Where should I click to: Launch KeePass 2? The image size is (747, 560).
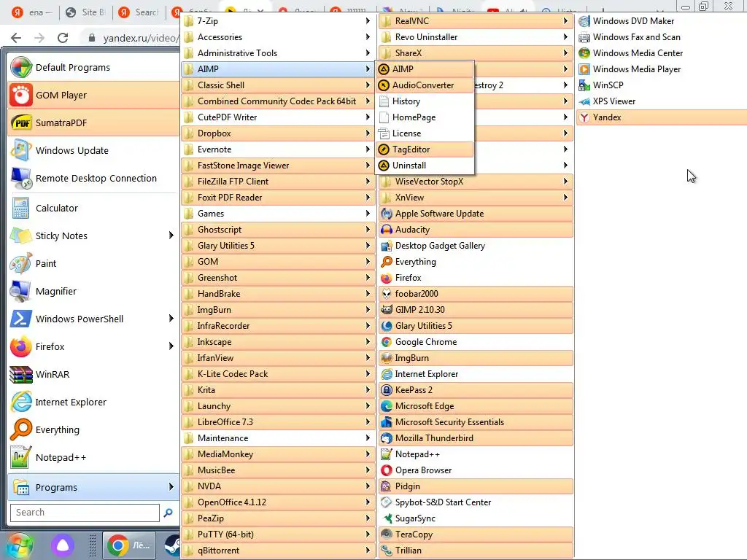(x=476, y=390)
